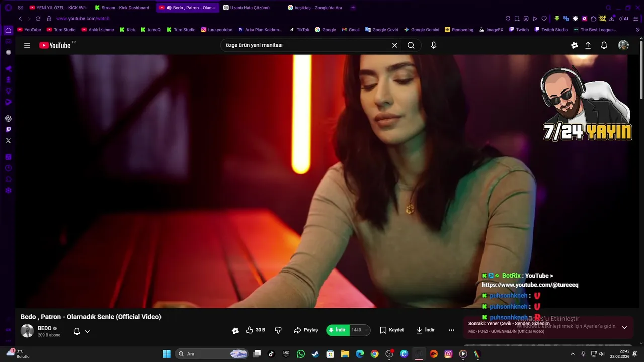Open the 1440 quality selector
Image resolution: width=644 pixels, height=362 pixels.
click(359, 330)
